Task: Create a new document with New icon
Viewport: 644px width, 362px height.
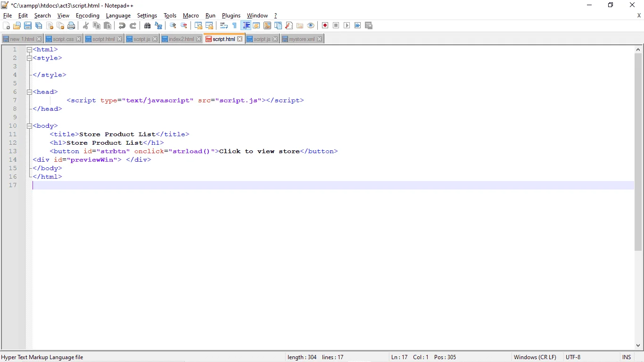Action: [x=6, y=25]
